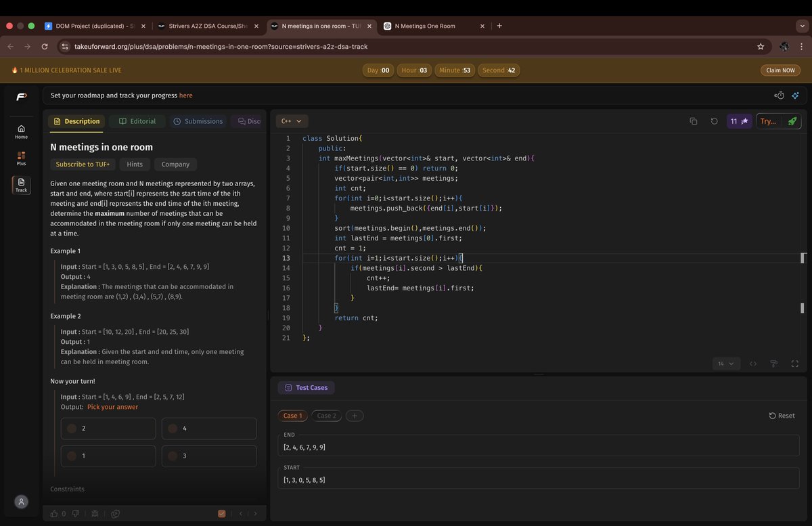Open Track in the left sidebar
812x526 pixels.
[22, 185]
